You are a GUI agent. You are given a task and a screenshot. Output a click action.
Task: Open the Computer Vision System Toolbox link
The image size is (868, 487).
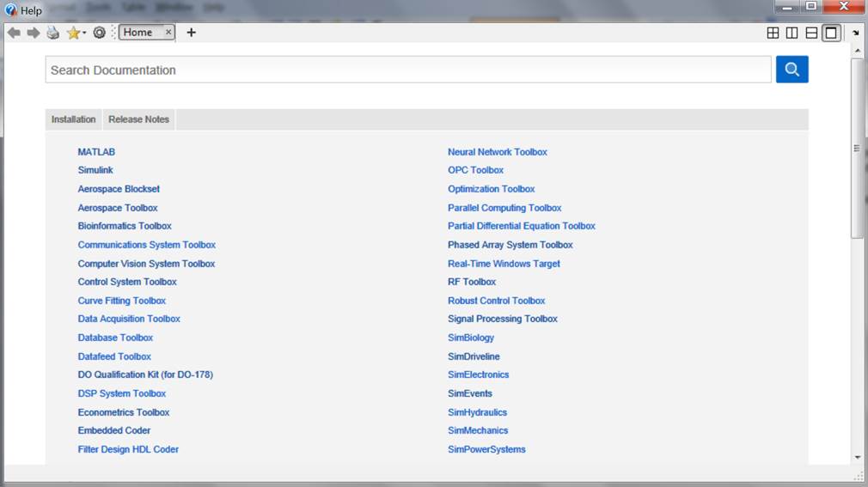click(146, 264)
